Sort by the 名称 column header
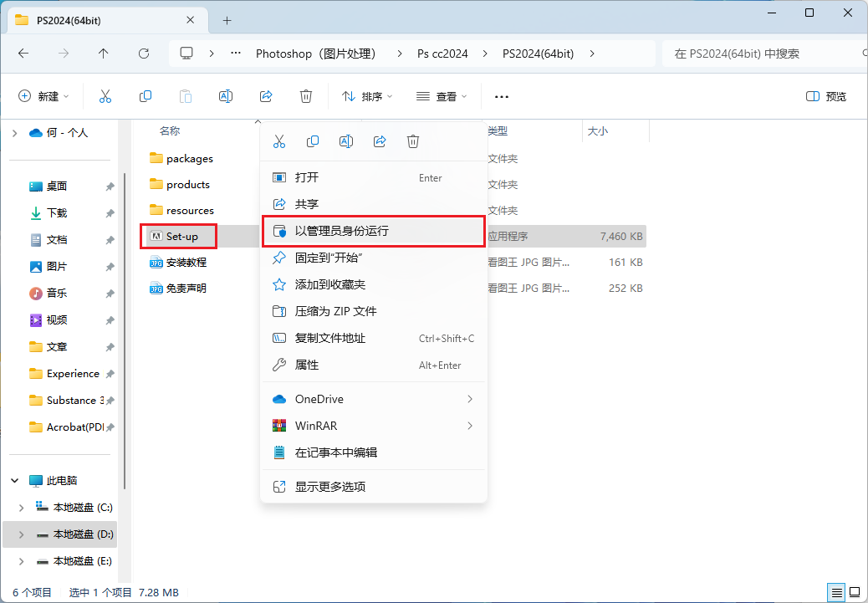The height and width of the screenshot is (603, 868). point(170,131)
